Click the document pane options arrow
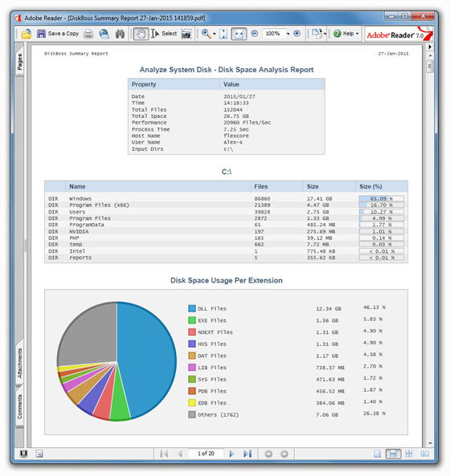The image size is (450, 476). pyautogui.click(x=430, y=47)
